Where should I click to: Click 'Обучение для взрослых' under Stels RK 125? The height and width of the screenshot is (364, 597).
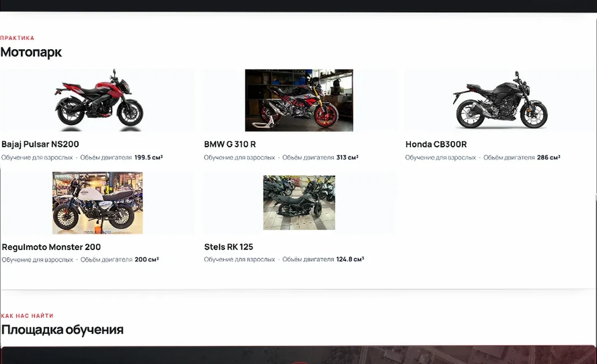click(239, 259)
